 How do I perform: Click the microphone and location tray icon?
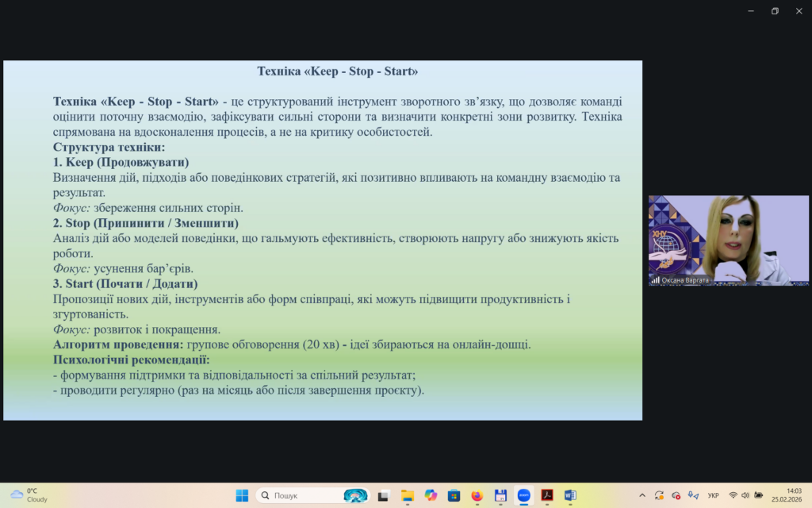click(x=693, y=495)
